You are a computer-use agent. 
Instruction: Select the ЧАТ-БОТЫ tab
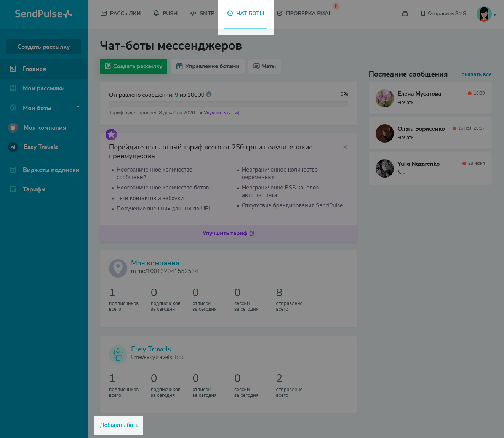[246, 13]
